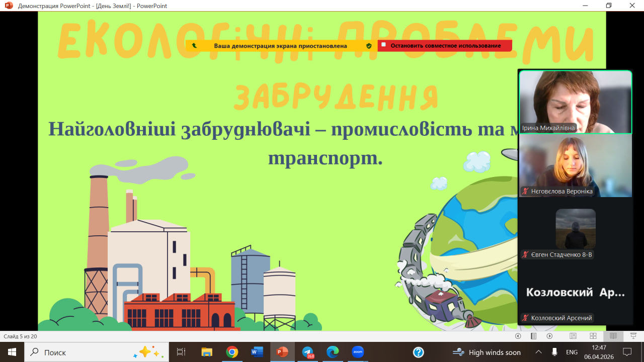Open Telegram from the taskbar
This screenshot has height=362, width=644.
tap(307, 352)
